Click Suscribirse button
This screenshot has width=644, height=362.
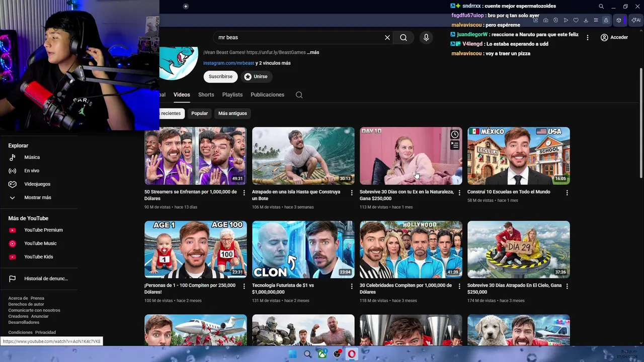(220, 76)
